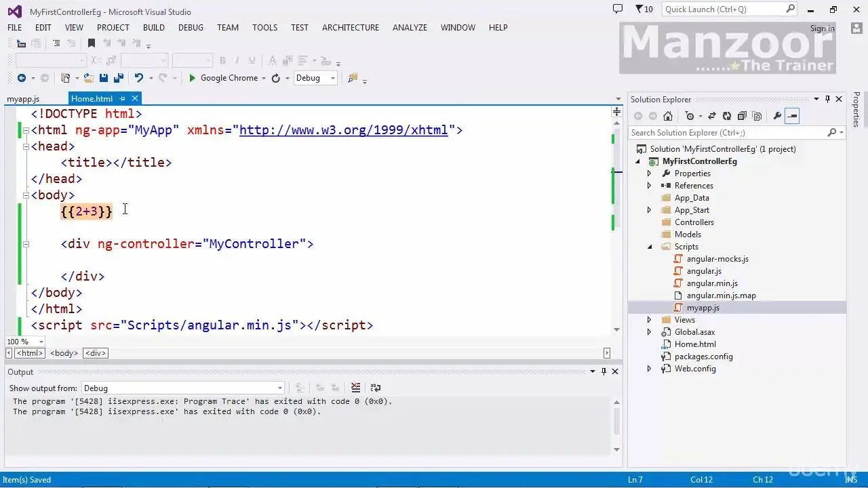Toggle Show All Files in Solution Explorer
Image resolution: width=868 pixels, height=488 pixels.
(x=757, y=116)
